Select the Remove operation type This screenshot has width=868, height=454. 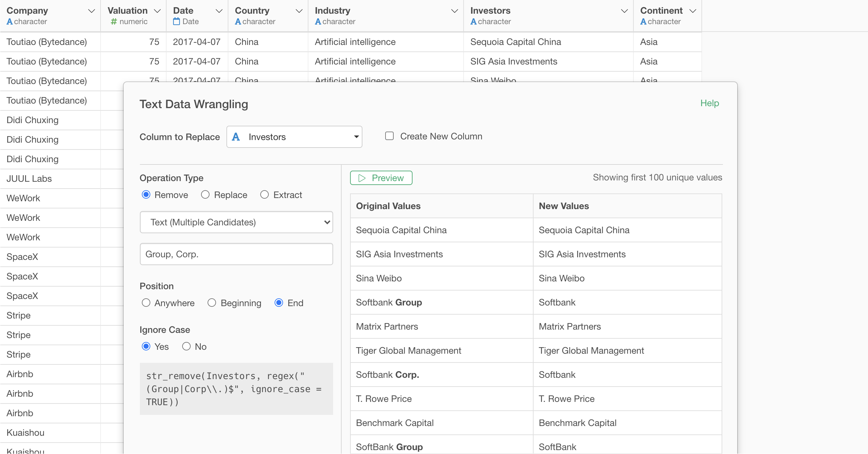146,195
